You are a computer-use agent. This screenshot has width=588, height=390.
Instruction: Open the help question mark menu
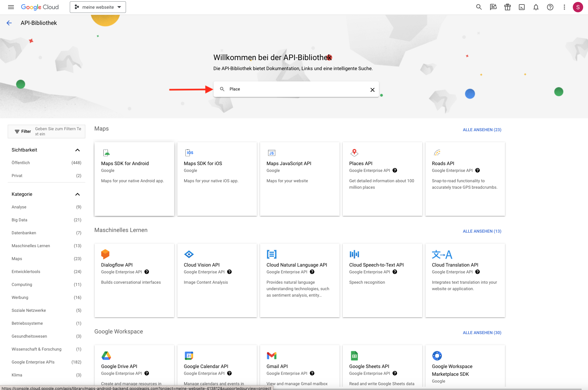click(550, 7)
